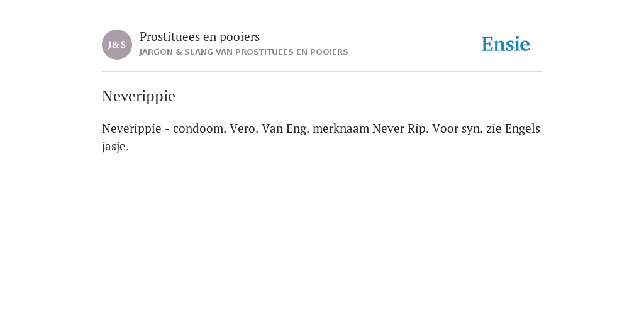Click the horizontal divider below the header
Image resolution: width=644 pixels, height=322 pixels.
(322, 72)
